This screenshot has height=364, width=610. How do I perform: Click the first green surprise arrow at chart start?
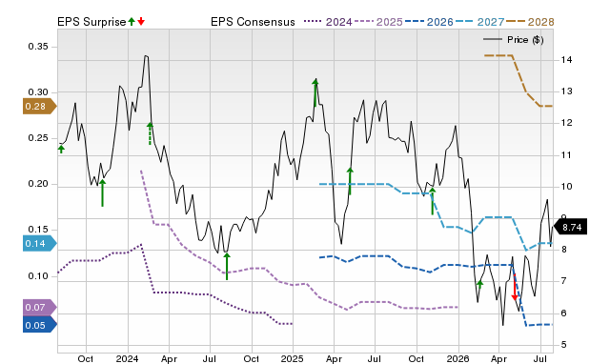click(61, 149)
